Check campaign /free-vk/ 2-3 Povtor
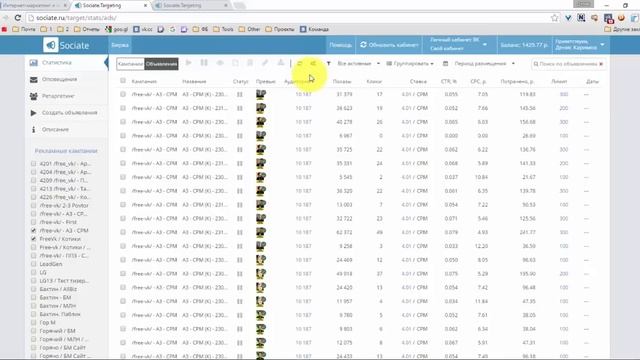 click(33, 205)
